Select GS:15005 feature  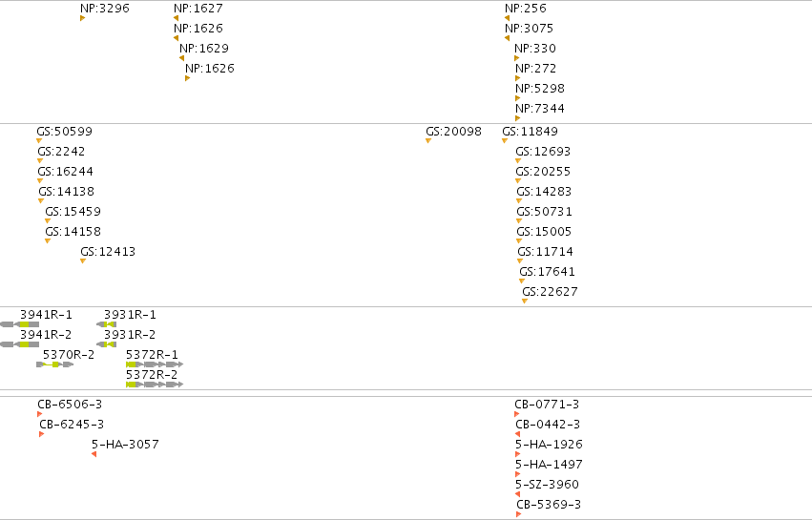coord(544,232)
